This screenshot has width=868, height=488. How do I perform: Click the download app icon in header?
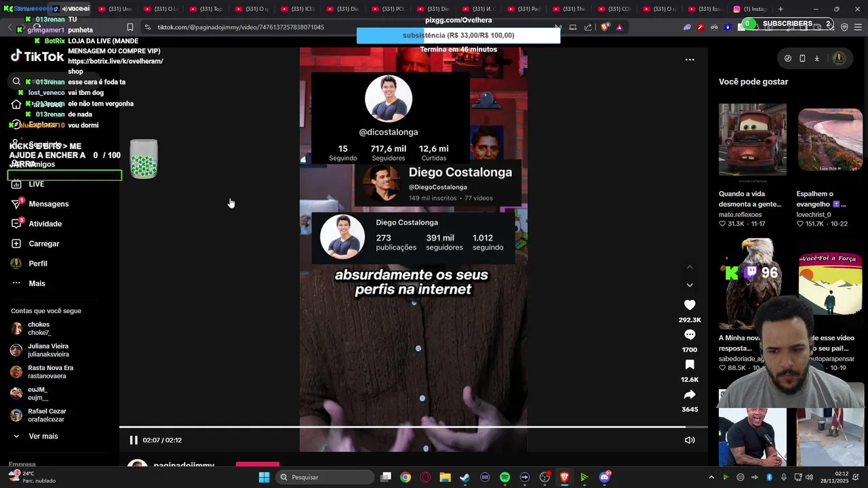click(816, 58)
